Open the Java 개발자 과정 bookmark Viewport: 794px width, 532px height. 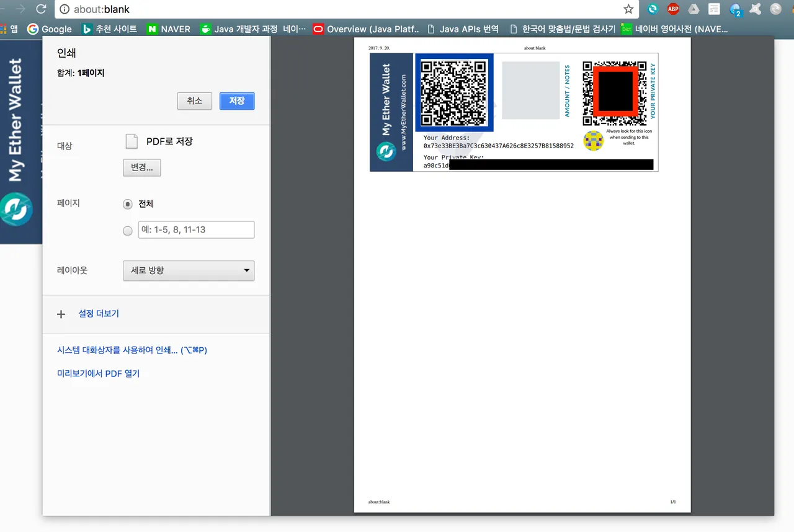(253, 29)
